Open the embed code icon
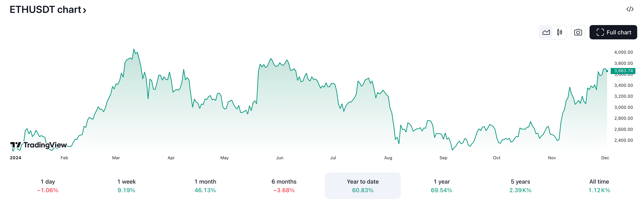Viewport: 644px width, 204px height. pos(630,9)
